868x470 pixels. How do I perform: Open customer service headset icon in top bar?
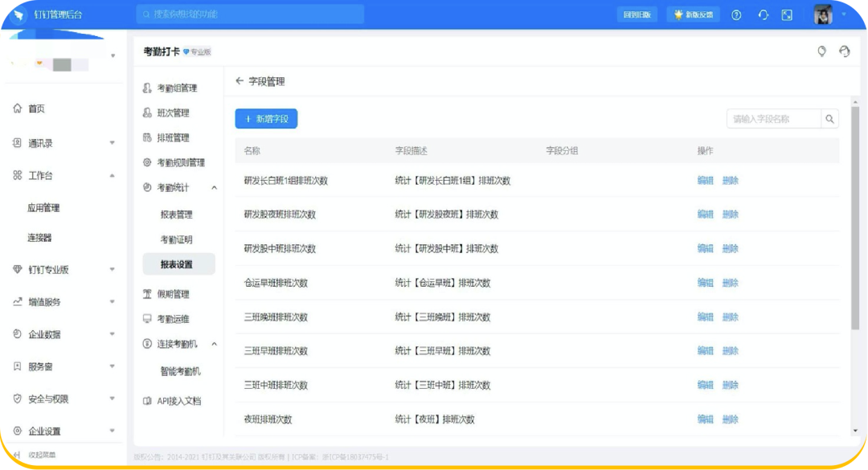coord(764,14)
